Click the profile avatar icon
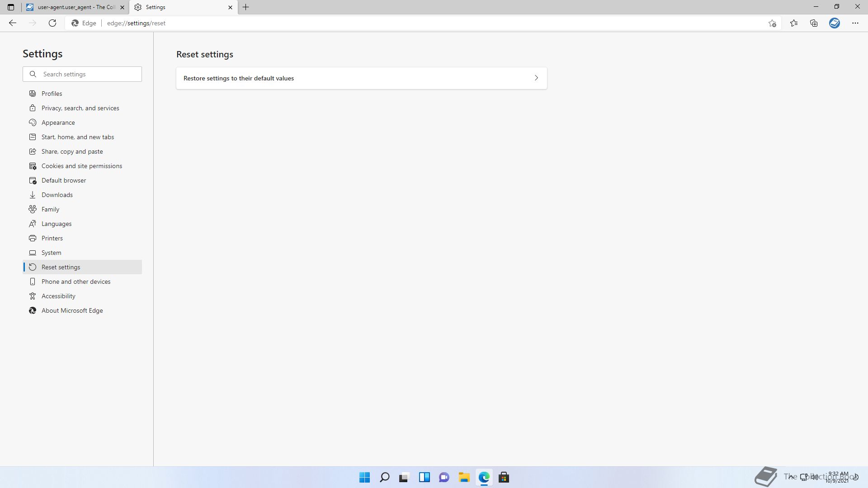Image resolution: width=868 pixels, height=488 pixels. pyautogui.click(x=835, y=23)
